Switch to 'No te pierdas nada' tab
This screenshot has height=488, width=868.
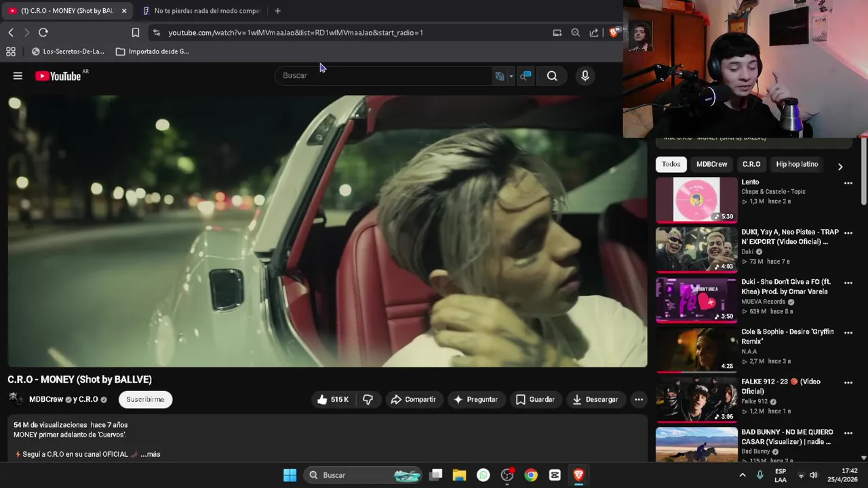(201, 11)
